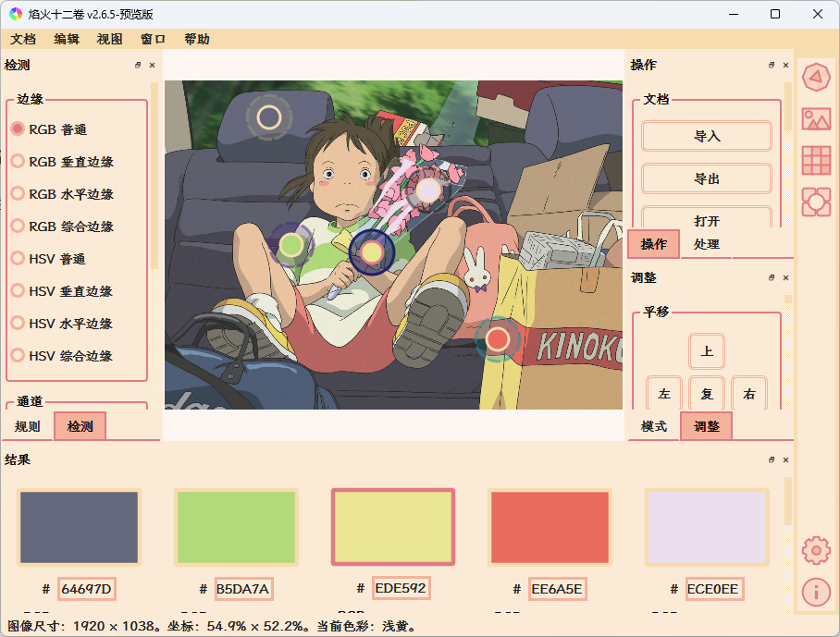This screenshot has width=840, height=637.
Task: Click the hex field showing 64697D
Action: click(86, 589)
